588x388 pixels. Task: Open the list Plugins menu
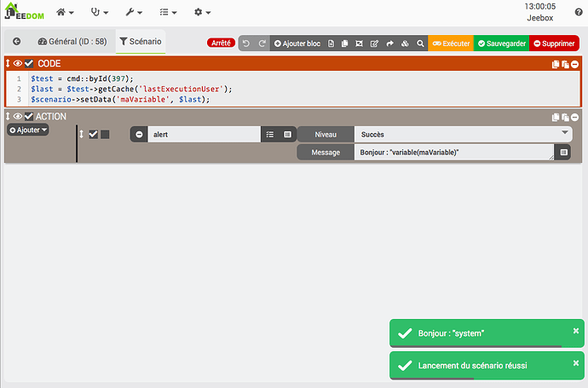coord(168,13)
